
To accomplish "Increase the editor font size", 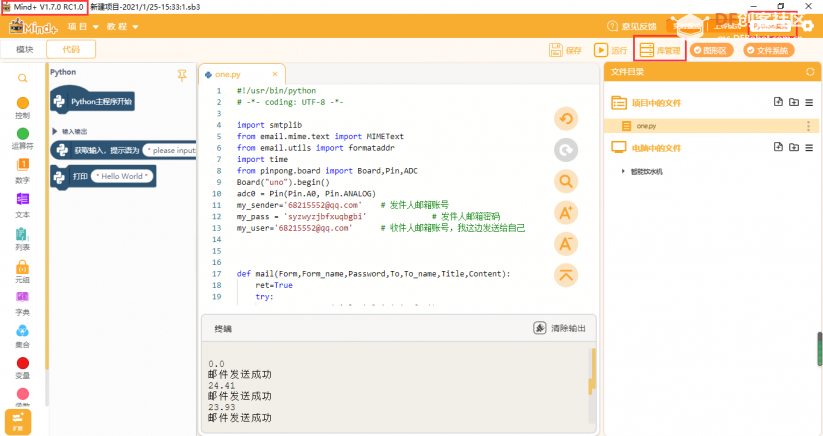I will pyautogui.click(x=566, y=213).
